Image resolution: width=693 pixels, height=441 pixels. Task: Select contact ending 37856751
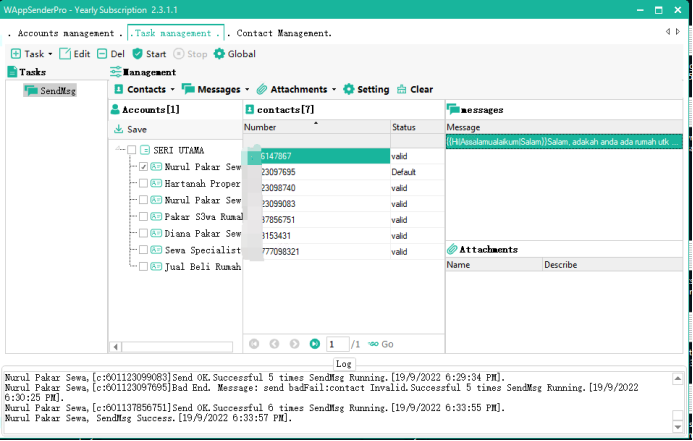[316, 220]
